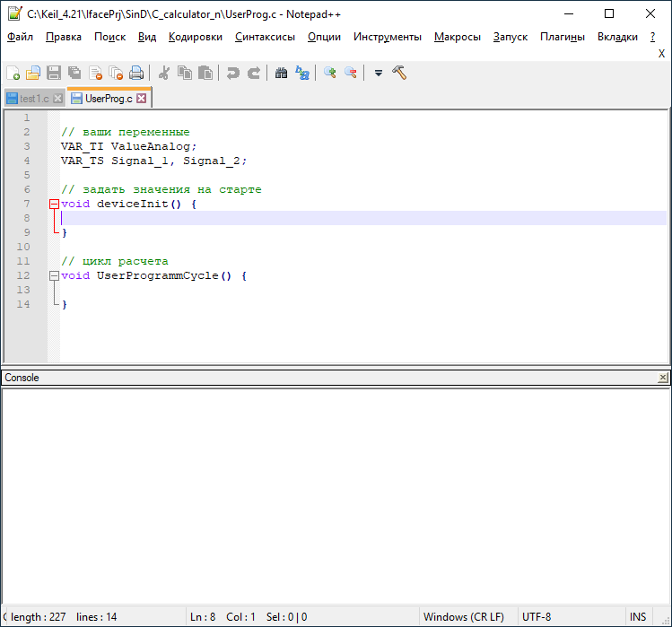Switch to the test1.c tab
Viewport: 672px width, 627px height.
[34, 99]
